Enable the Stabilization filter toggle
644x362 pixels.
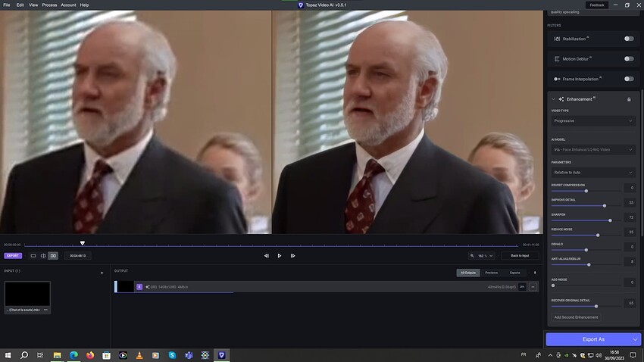click(x=629, y=39)
